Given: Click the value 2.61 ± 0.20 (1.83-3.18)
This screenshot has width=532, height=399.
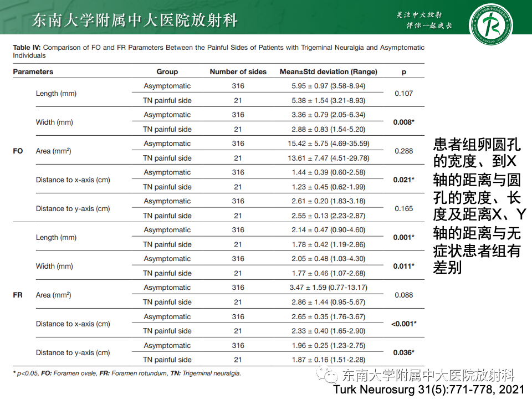Looking at the screenshot, I should click(329, 201).
